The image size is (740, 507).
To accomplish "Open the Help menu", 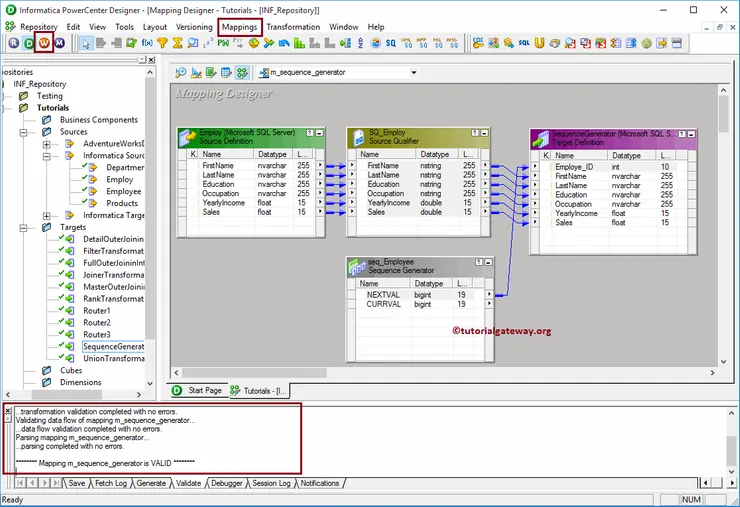I will click(x=376, y=27).
